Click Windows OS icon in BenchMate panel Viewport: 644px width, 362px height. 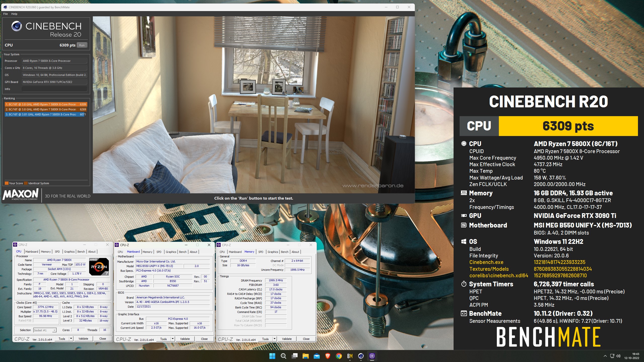pos(464,242)
